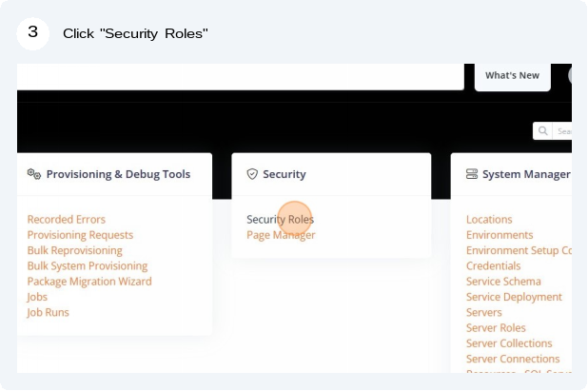Open Locations under System Manager

pyautogui.click(x=489, y=220)
